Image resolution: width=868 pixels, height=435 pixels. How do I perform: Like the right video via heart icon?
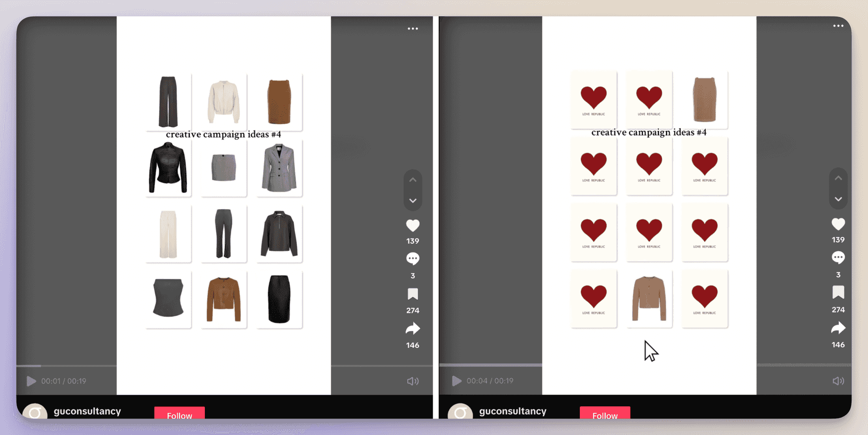838,224
